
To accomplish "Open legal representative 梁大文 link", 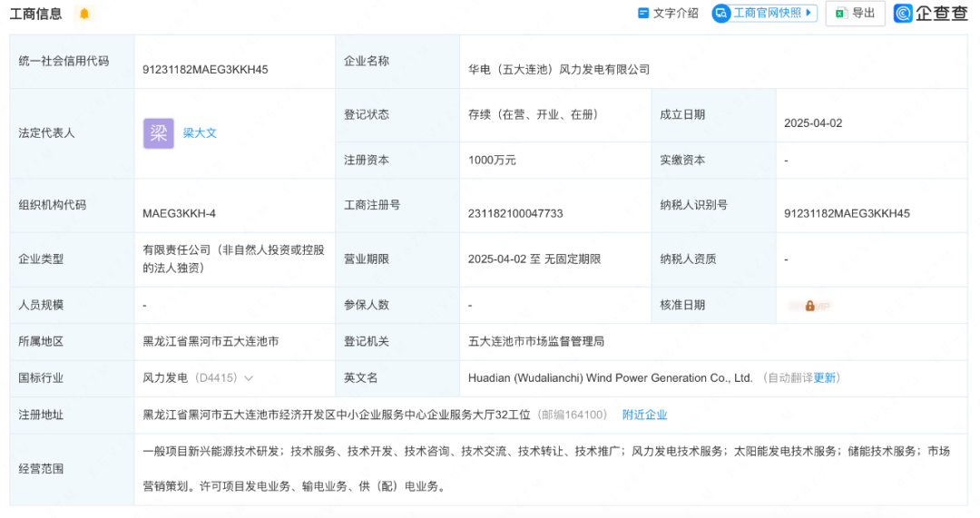I will click(x=200, y=133).
